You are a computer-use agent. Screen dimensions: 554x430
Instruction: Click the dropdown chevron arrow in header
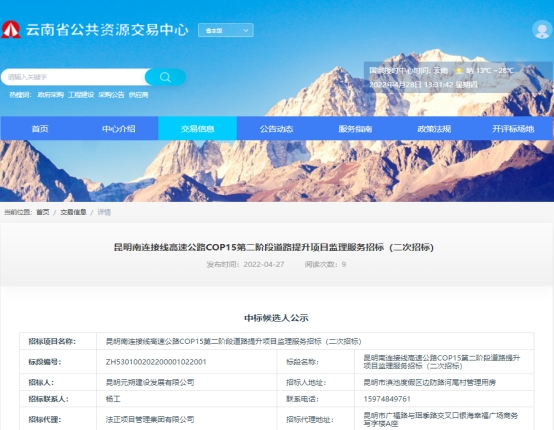click(246, 30)
